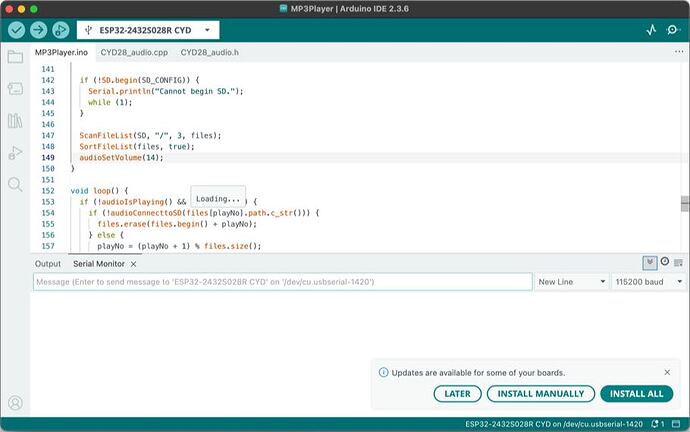Click the macOS green fullscreen window button
The image size is (690, 432).
click(34, 9)
